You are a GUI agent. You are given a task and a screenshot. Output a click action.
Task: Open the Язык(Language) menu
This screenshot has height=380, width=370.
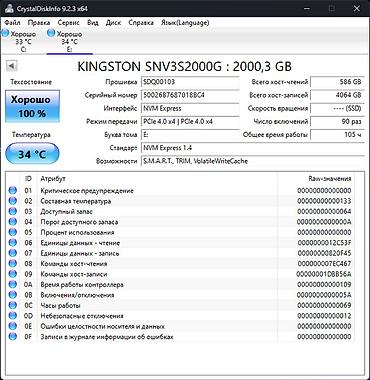click(185, 23)
